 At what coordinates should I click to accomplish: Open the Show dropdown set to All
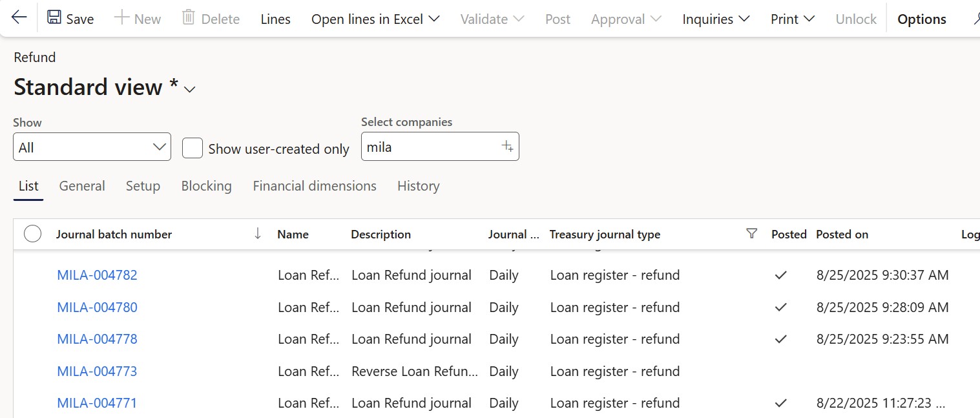point(91,147)
